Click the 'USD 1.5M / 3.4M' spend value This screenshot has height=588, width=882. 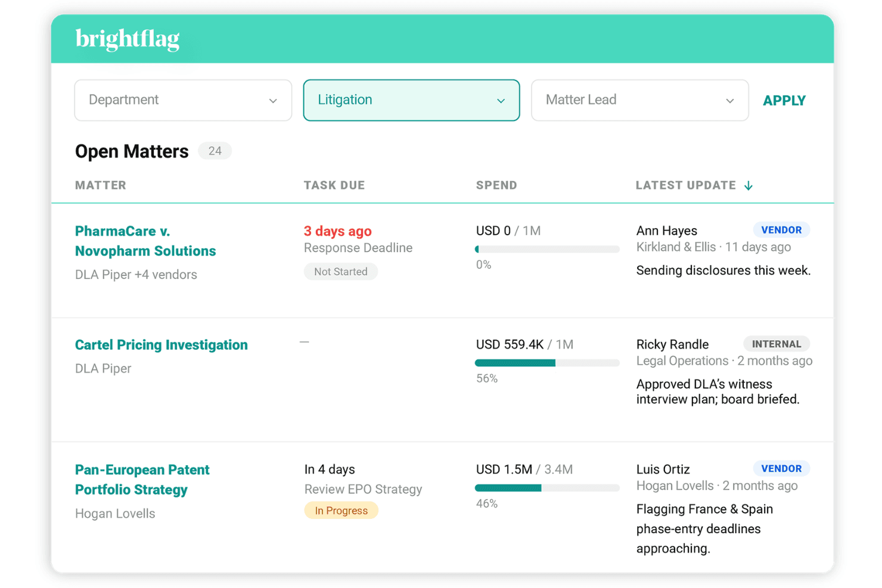click(x=524, y=469)
